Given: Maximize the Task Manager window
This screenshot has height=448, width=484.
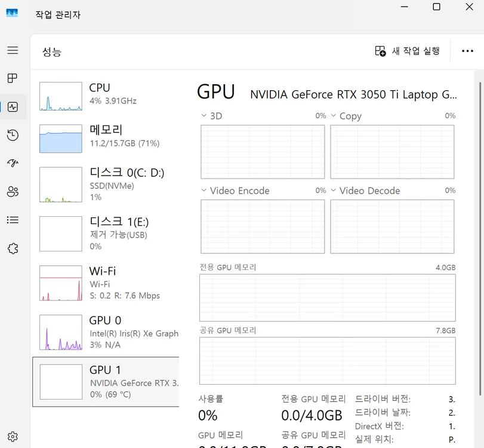Looking at the screenshot, I should point(436,7).
